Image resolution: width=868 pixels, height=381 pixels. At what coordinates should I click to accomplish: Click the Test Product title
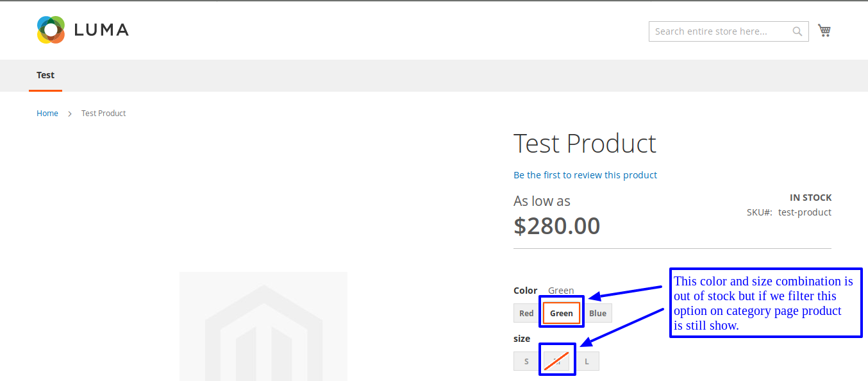pos(584,143)
